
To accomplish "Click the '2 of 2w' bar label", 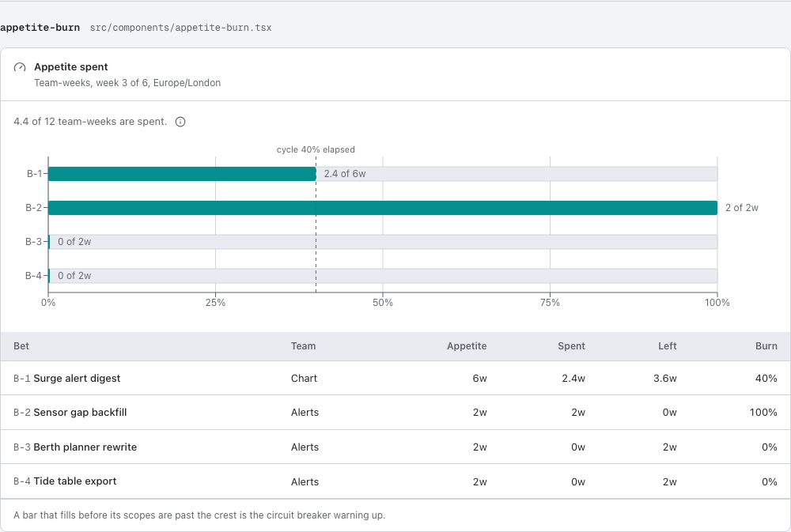I will [x=742, y=208].
